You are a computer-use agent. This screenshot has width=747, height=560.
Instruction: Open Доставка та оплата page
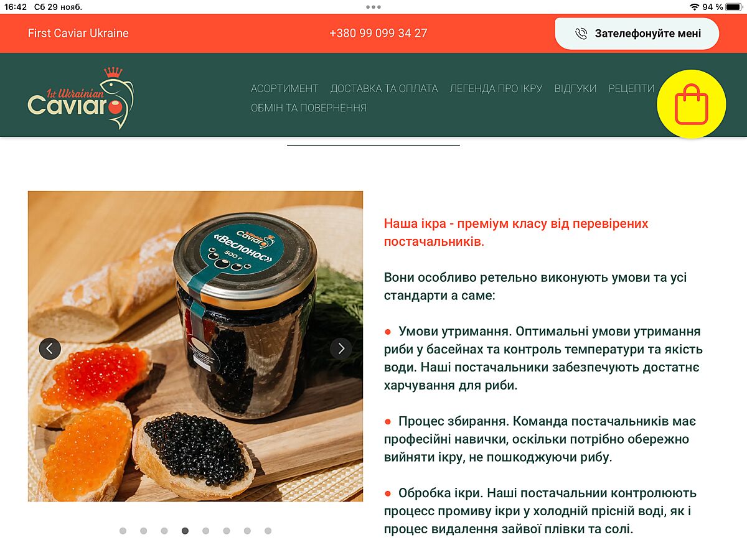[384, 88]
